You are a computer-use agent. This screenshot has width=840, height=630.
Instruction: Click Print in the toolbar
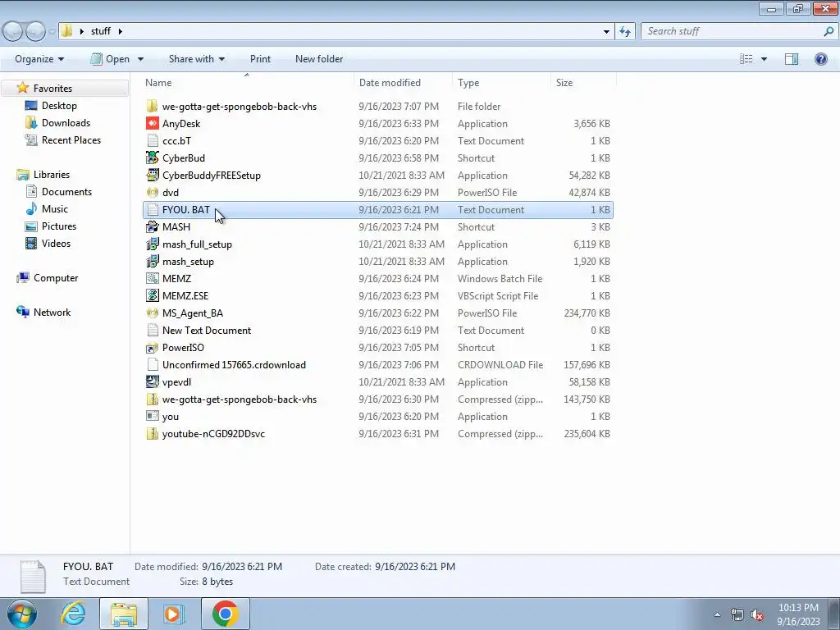click(260, 59)
